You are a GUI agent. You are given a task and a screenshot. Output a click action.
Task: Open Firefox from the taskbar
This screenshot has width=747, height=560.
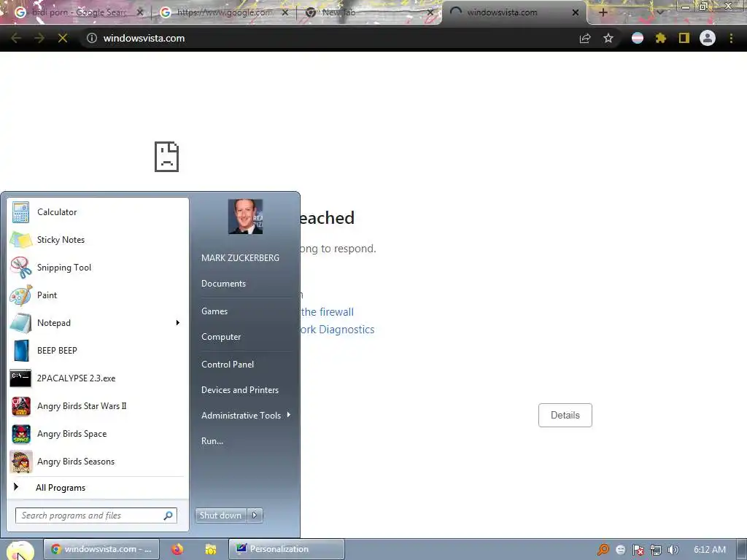click(178, 549)
